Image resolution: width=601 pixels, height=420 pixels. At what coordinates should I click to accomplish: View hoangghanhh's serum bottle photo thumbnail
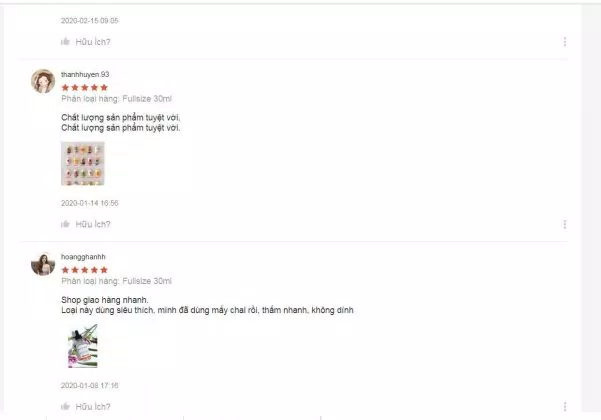pyautogui.click(x=83, y=346)
